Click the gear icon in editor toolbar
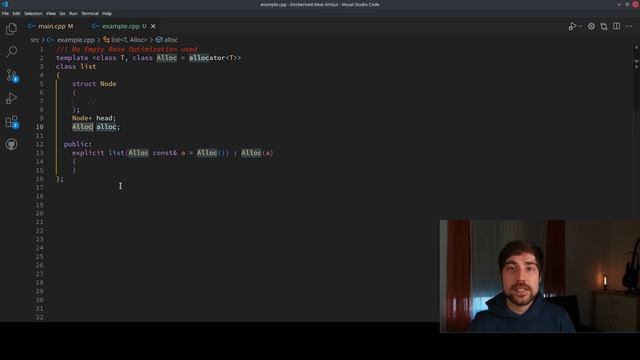Image resolution: width=640 pixels, height=360 pixels. [591, 27]
